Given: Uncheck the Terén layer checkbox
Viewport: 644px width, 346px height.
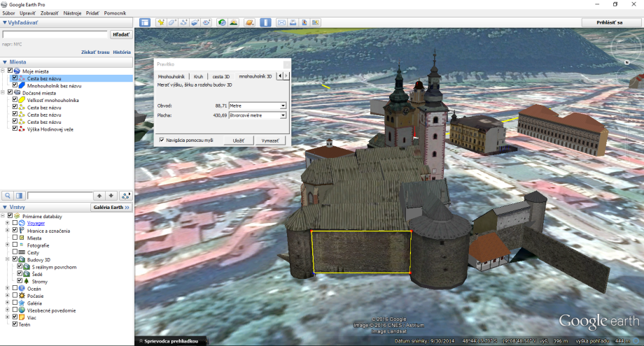Looking at the screenshot, I should pos(15,324).
